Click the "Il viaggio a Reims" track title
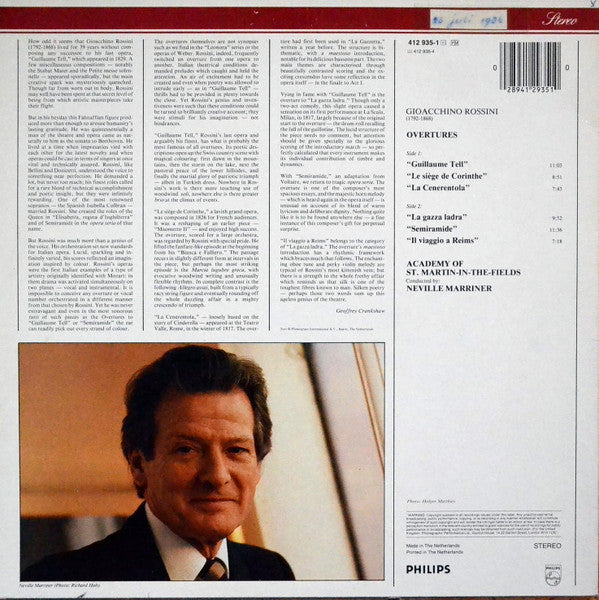This screenshot has height=600, width=599. [442, 241]
